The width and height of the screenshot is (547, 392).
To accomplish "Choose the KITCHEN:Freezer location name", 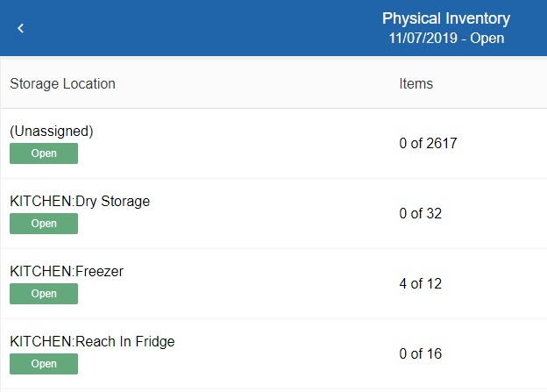I will point(67,271).
